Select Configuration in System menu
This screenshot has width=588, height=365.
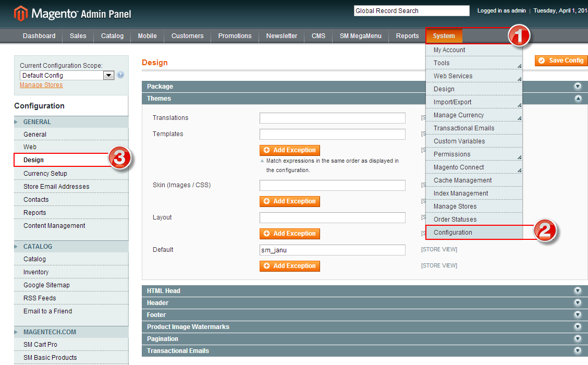[x=474, y=233]
